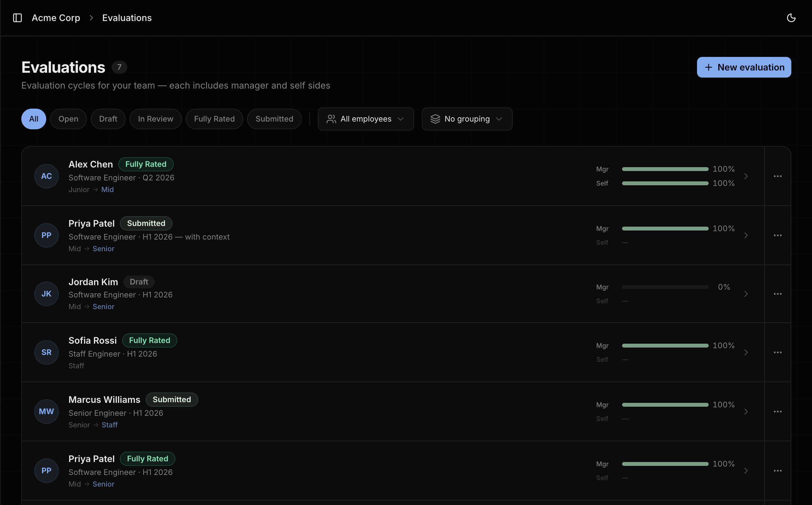Screen dimensions: 812x505
Task: Filter by Submitted status tab
Action: click(274, 119)
